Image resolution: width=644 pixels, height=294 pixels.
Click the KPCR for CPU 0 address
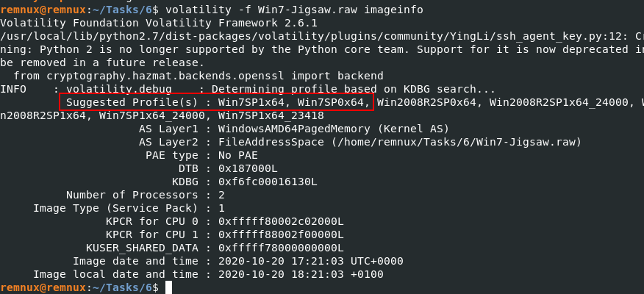(281, 221)
